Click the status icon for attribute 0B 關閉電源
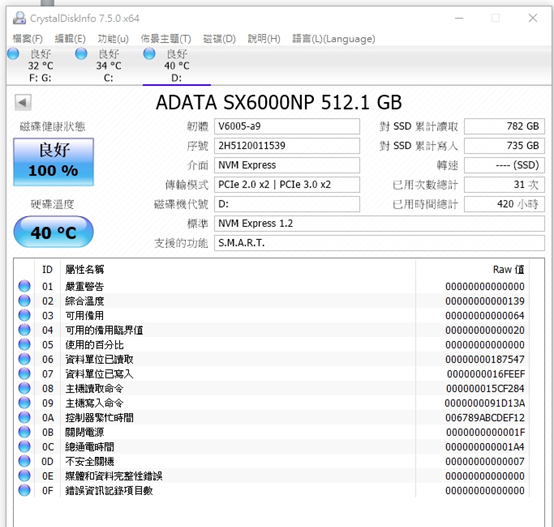The height and width of the screenshot is (527, 554). pyautogui.click(x=24, y=432)
